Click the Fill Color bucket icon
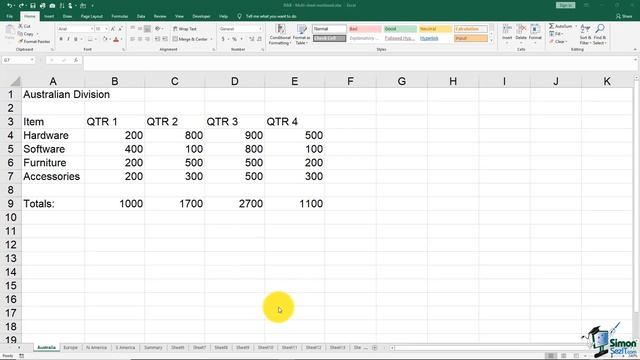Image resolution: width=640 pixels, height=360 pixels. tap(105, 39)
